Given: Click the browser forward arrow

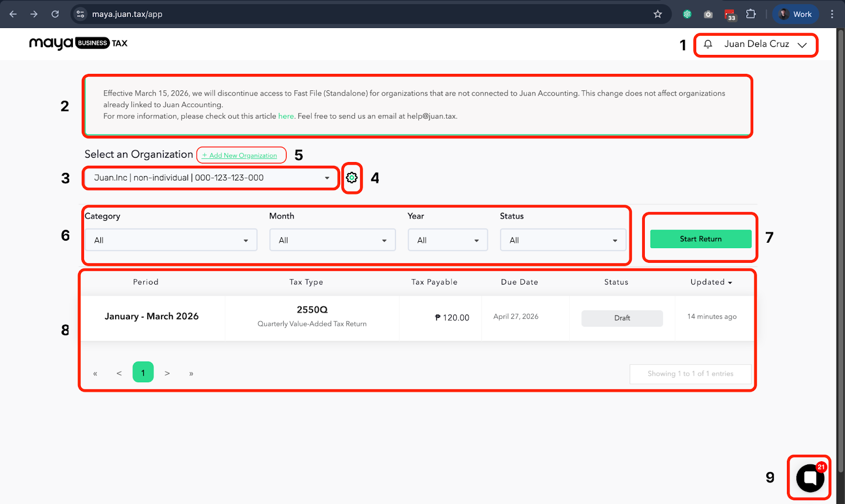Looking at the screenshot, I should 34,14.
